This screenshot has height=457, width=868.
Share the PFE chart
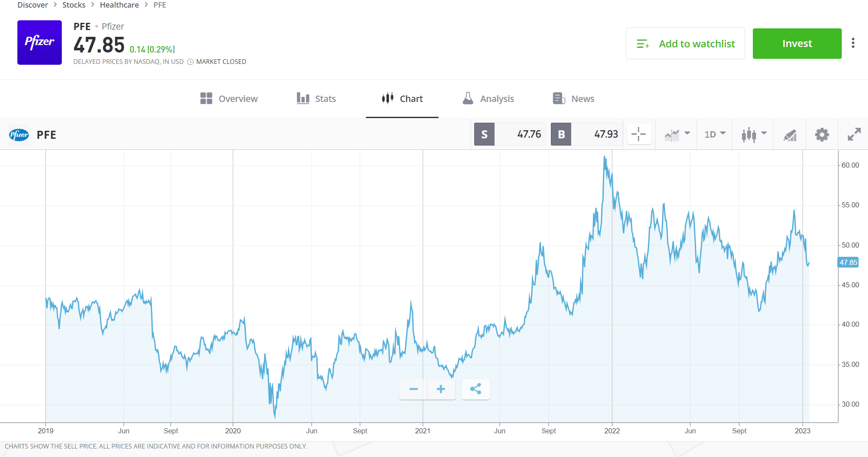click(x=475, y=389)
